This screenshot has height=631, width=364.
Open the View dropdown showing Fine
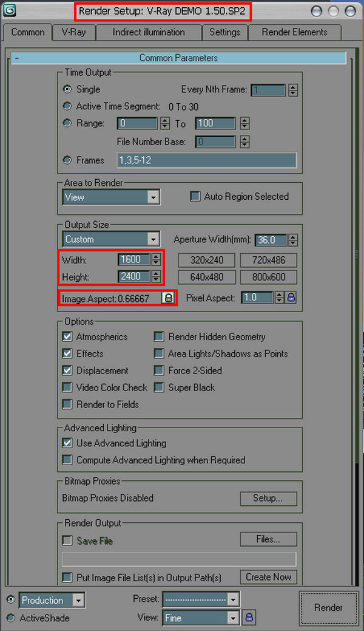[x=201, y=617]
